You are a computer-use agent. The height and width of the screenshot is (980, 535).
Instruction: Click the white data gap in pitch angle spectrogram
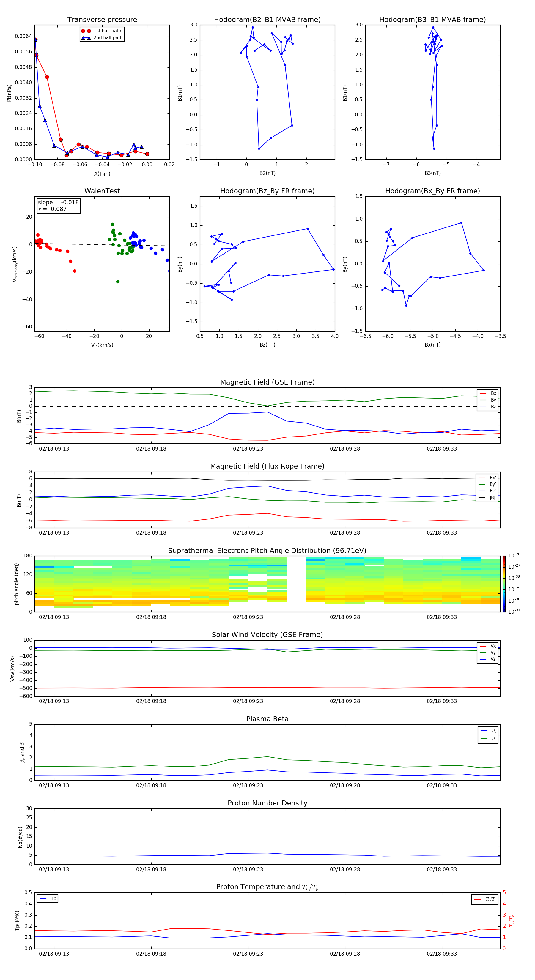pyautogui.click(x=296, y=584)
